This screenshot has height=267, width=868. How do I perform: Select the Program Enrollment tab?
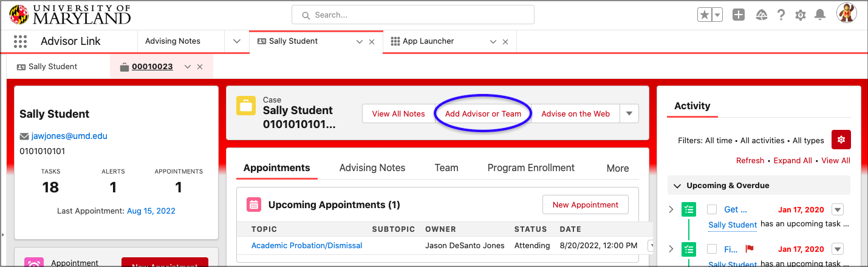[x=531, y=168]
